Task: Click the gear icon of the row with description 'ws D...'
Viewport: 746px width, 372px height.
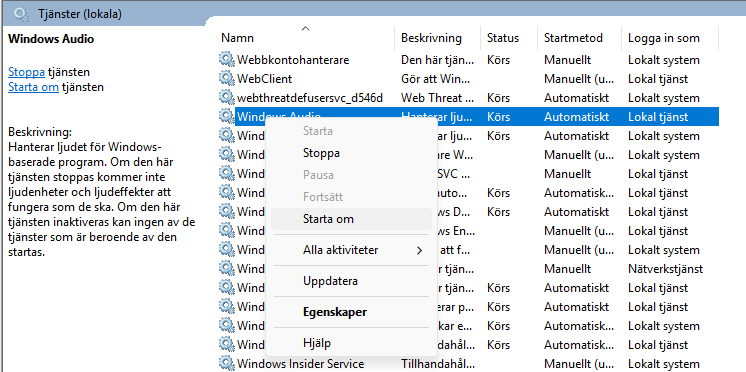Action: click(x=226, y=212)
